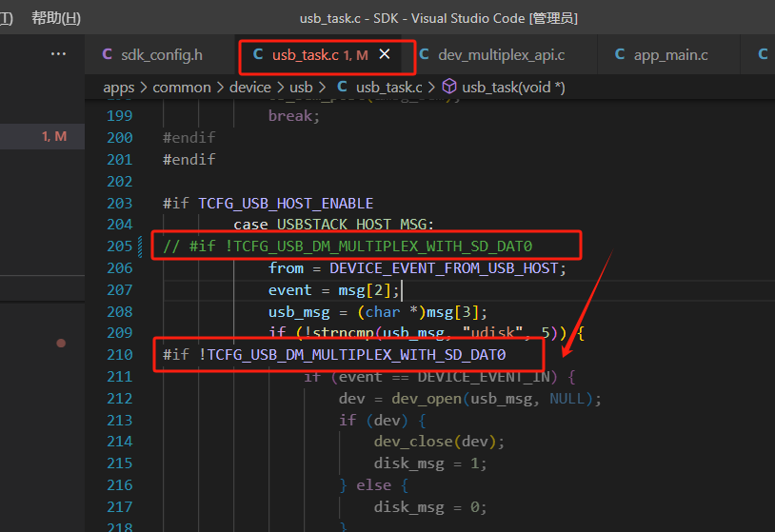Click 'break;' on line 199
This screenshot has width=775, height=532.
pos(294,115)
